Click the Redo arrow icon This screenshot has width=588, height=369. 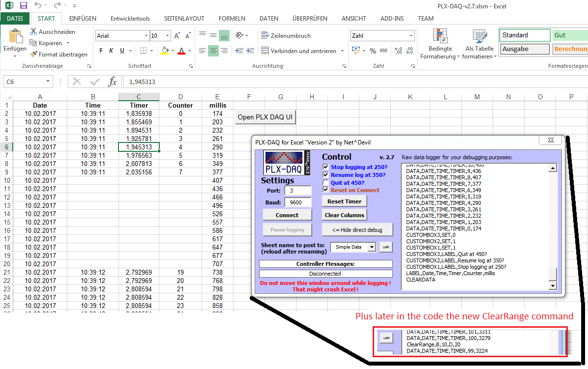click(x=57, y=5)
